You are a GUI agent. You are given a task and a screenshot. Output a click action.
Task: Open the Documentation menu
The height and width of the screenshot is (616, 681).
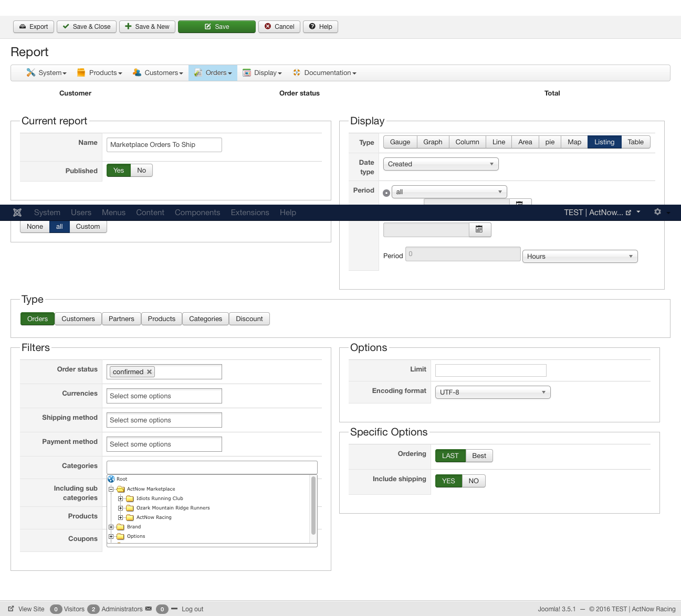click(324, 73)
